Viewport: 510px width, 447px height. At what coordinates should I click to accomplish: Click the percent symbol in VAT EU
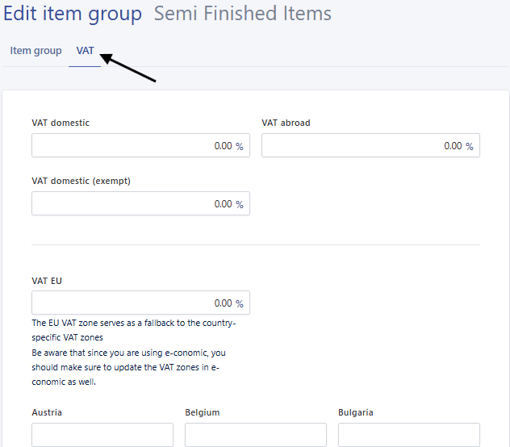coord(239,304)
